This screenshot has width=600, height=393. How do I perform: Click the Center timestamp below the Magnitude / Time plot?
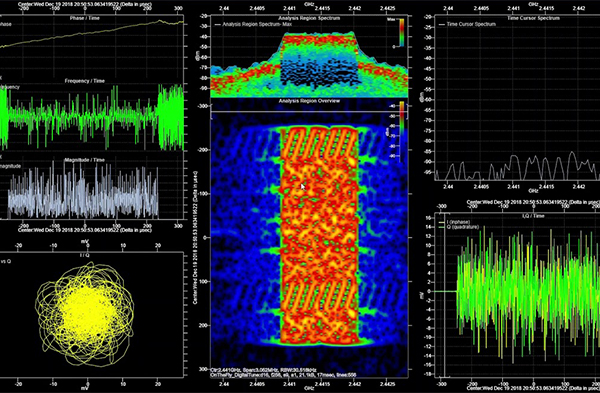85,230
